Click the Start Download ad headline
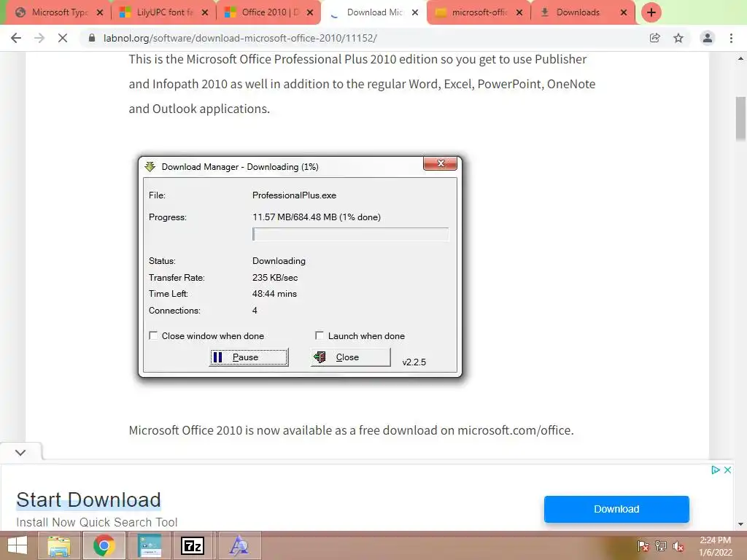Screen dimensions: 747x560 [x=88, y=500]
